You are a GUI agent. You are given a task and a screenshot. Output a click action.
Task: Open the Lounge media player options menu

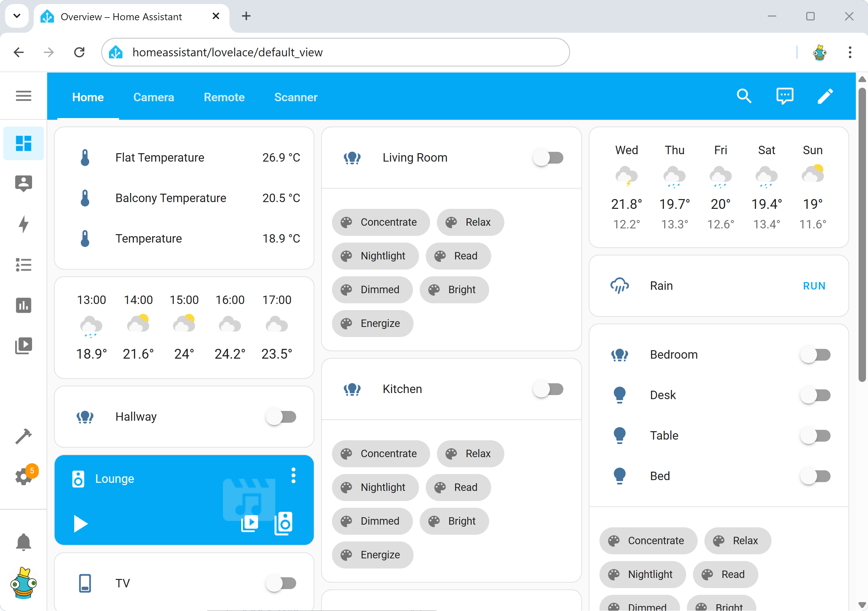pyautogui.click(x=294, y=475)
